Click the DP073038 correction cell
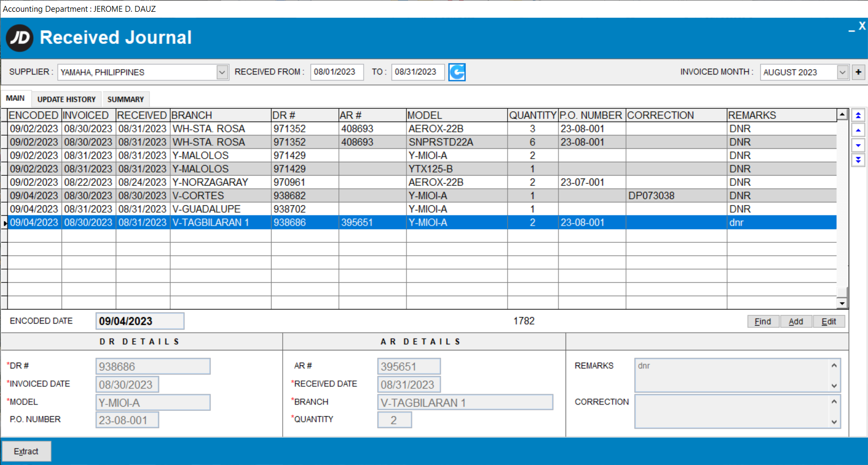The height and width of the screenshot is (465, 868). (x=676, y=196)
